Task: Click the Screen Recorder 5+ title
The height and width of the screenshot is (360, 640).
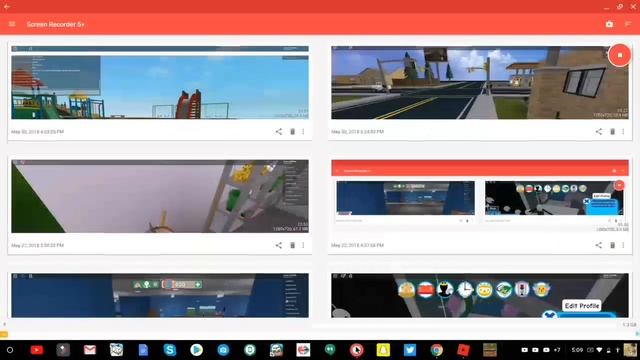Action: pyautogui.click(x=56, y=24)
